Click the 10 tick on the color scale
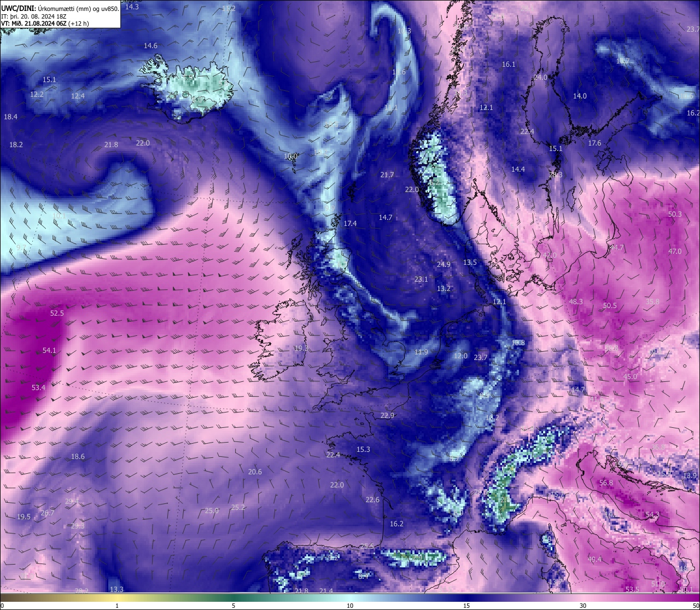 (x=350, y=606)
